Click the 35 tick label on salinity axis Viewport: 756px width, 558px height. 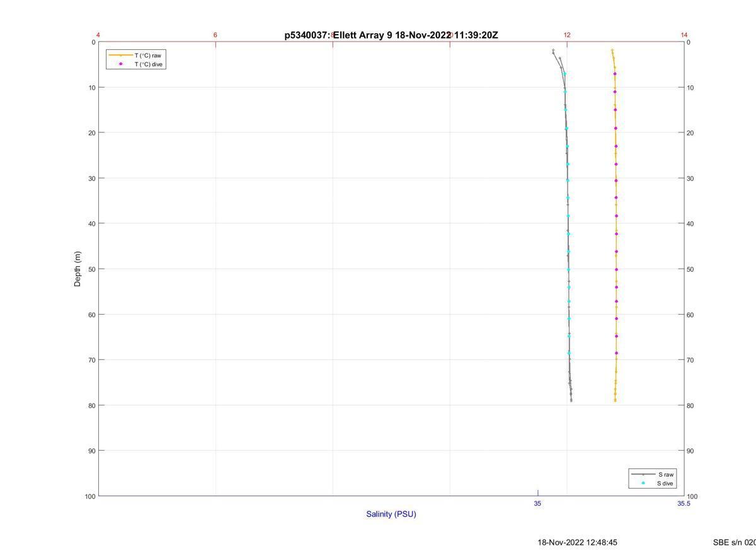(537, 504)
